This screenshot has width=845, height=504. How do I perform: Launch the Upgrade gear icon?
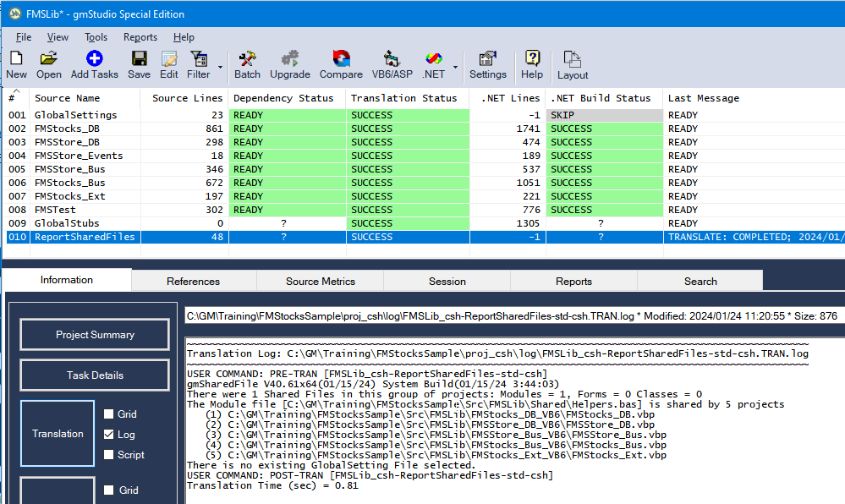click(290, 59)
